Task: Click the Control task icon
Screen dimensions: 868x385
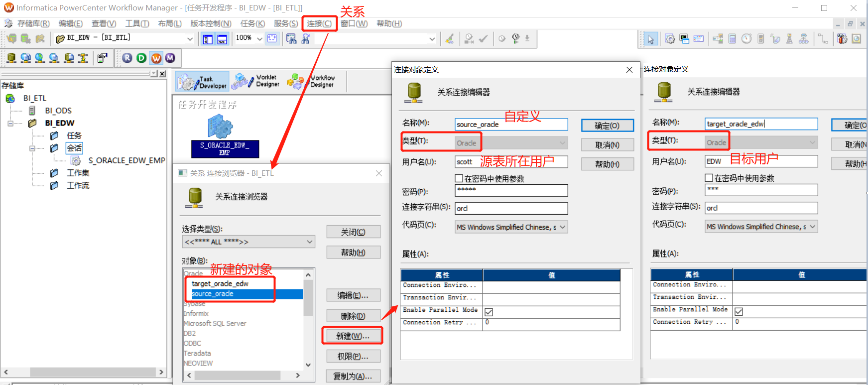Action: pos(760,39)
